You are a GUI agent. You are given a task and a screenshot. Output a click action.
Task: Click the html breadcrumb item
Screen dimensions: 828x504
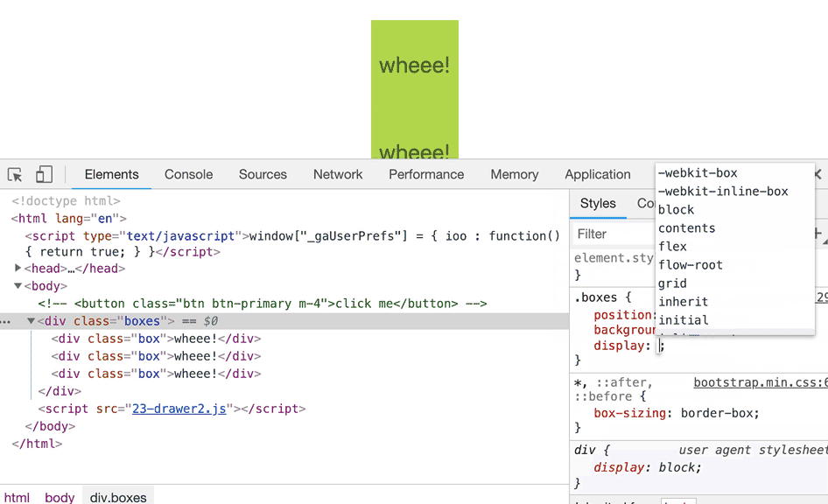click(17, 497)
